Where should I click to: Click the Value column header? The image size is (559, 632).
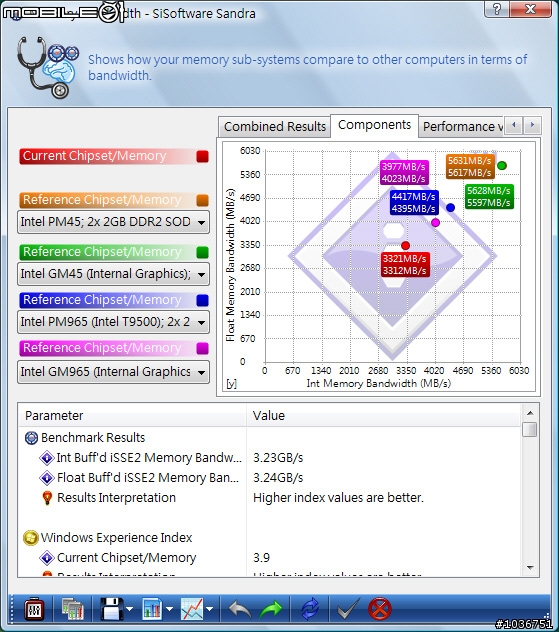point(383,416)
